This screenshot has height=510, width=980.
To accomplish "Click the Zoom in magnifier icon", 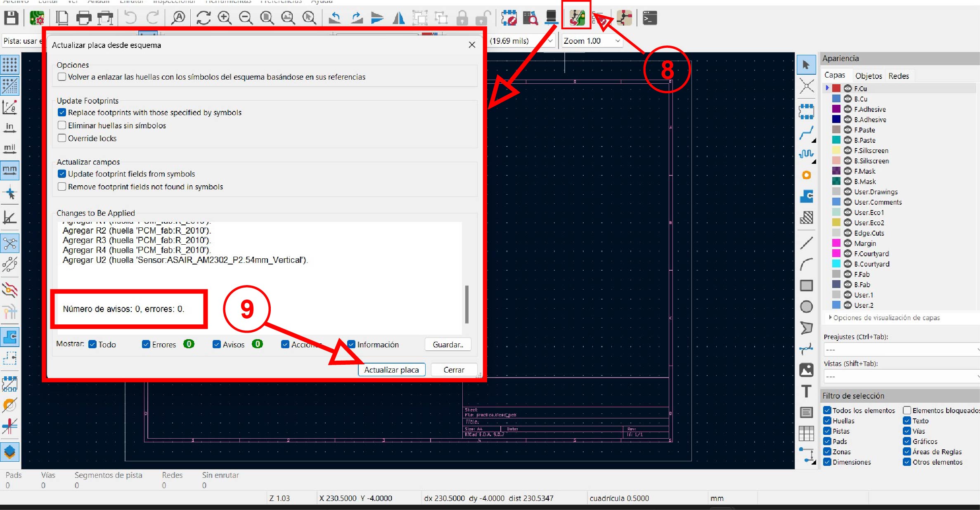I will [225, 18].
